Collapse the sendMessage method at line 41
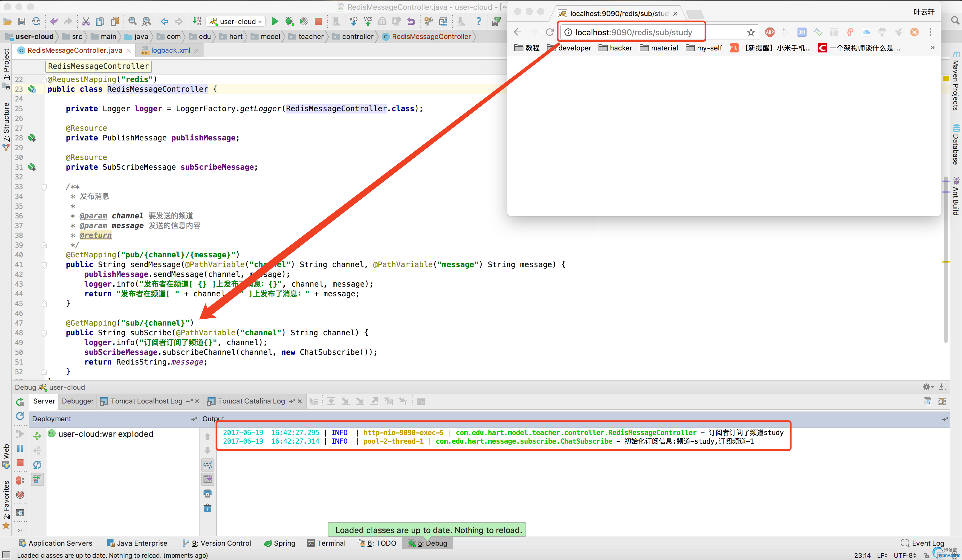The image size is (962, 560). [44, 265]
